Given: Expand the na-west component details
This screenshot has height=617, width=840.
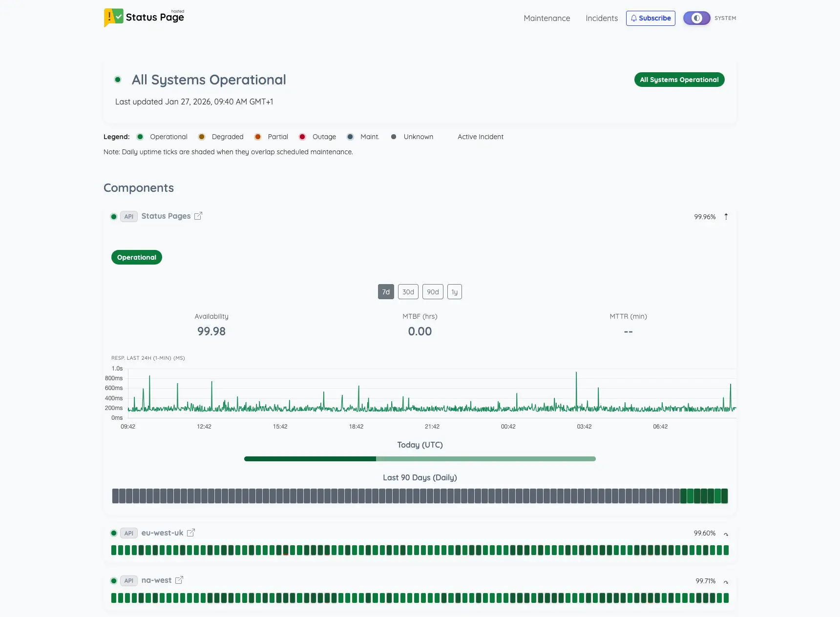Looking at the screenshot, I should (726, 581).
